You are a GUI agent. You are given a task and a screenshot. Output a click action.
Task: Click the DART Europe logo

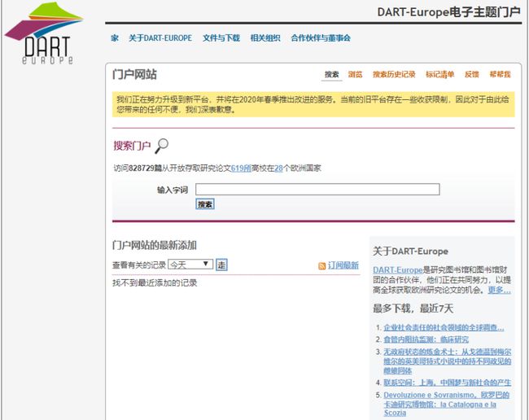pyautogui.click(x=44, y=33)
